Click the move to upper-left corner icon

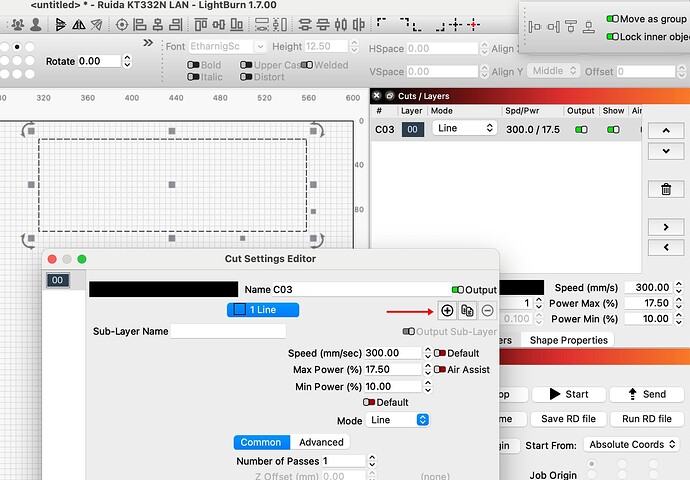coord(382,22)
